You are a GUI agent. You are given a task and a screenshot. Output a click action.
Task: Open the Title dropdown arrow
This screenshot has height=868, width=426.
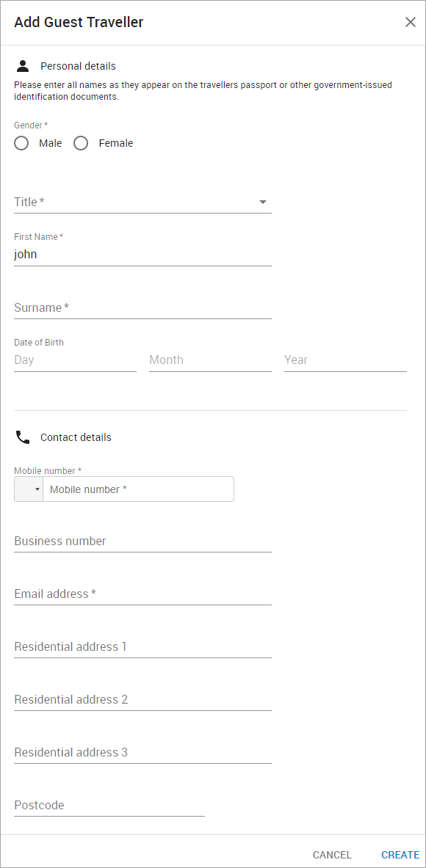click(x=263, y=202)
